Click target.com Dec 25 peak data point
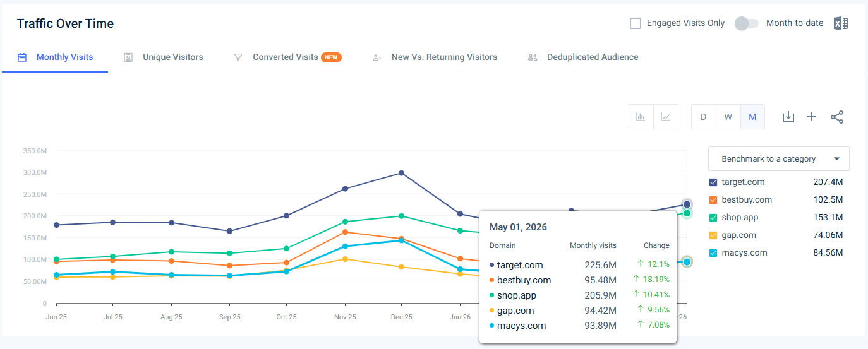Image resolution: width=868 pixels, height=349 pixels. [x=402, y=173]
